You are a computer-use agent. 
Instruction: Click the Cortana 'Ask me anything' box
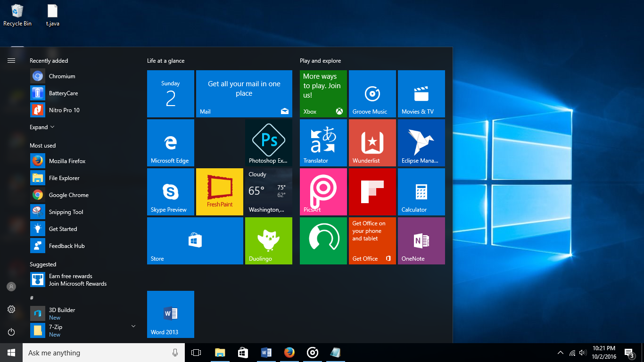click(104, 353)
